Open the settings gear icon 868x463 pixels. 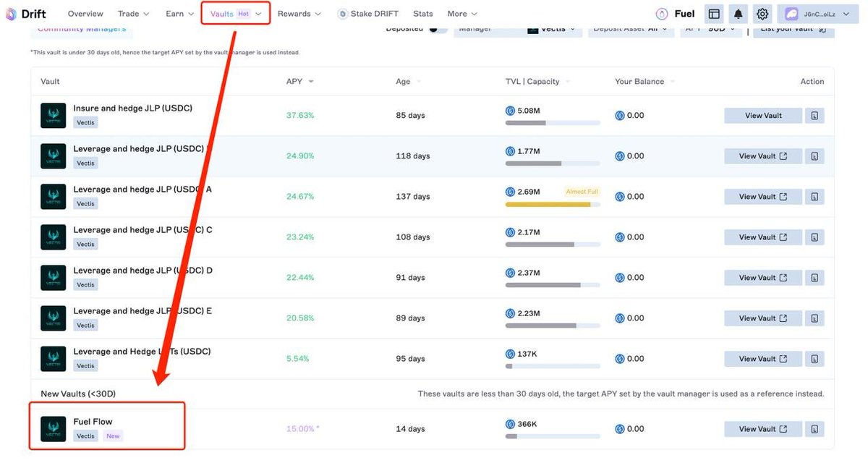(x=763, y=13)
